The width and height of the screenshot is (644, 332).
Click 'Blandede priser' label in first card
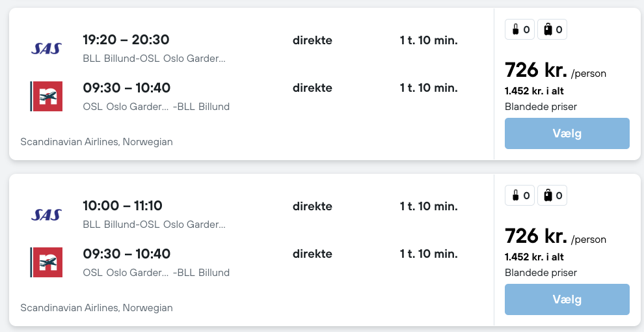541,107
